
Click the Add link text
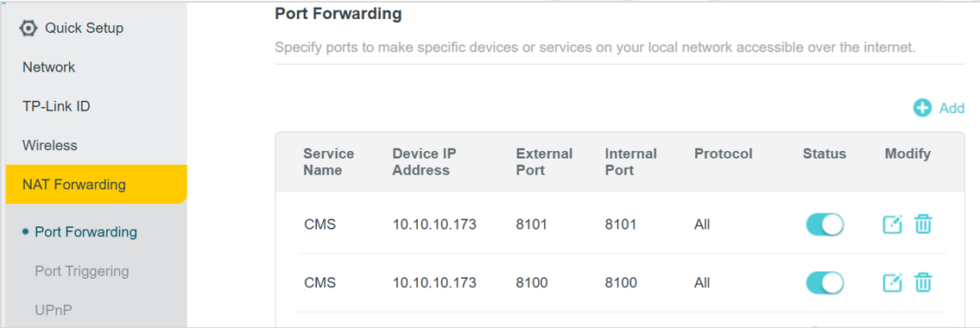pyautogui.click(x=952, y=108)
